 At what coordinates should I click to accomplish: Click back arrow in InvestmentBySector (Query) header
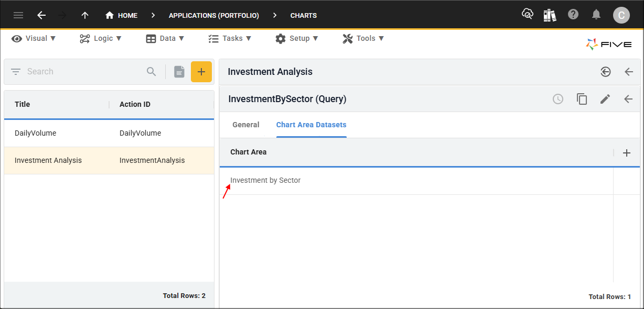coord(628,99)
